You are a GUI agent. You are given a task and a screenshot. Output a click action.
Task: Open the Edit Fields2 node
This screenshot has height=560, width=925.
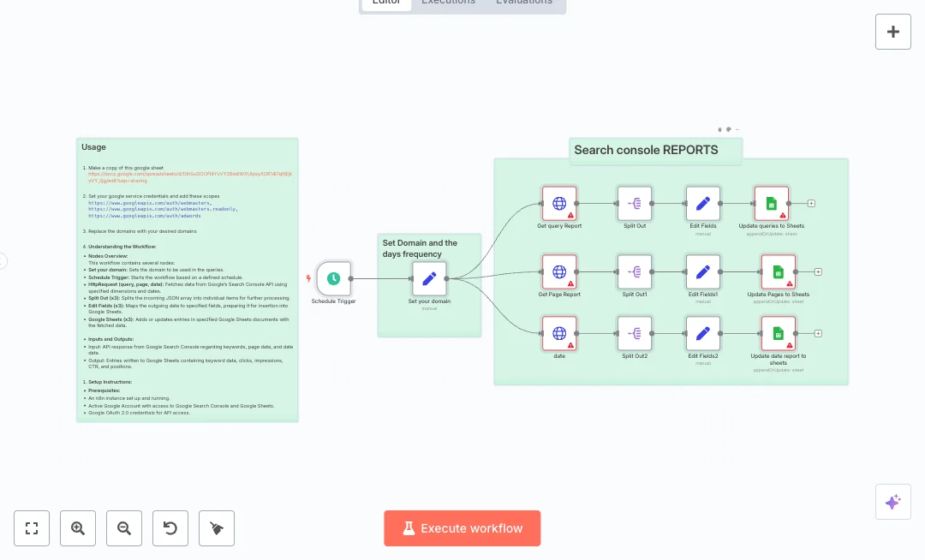[703, 333]
